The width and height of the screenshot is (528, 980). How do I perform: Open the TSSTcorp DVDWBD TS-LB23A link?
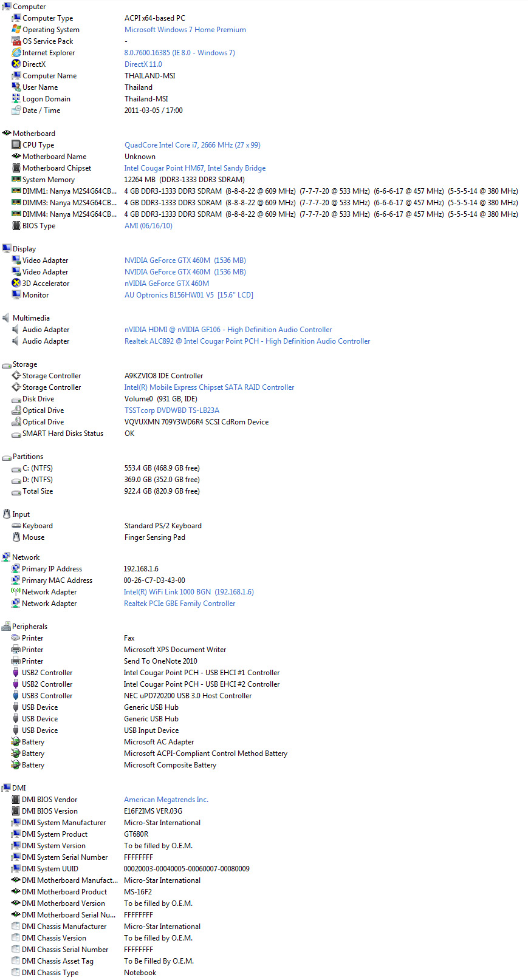tap(172, 410)
